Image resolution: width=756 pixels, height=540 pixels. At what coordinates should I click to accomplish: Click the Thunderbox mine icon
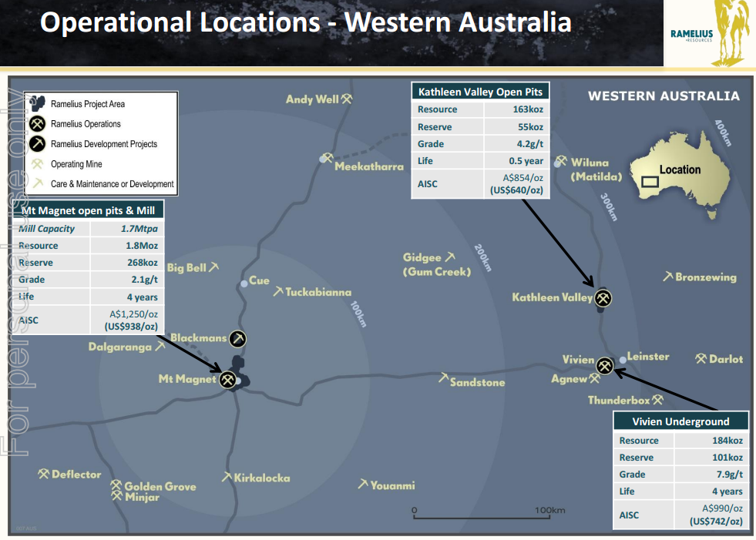click(657, 399)
